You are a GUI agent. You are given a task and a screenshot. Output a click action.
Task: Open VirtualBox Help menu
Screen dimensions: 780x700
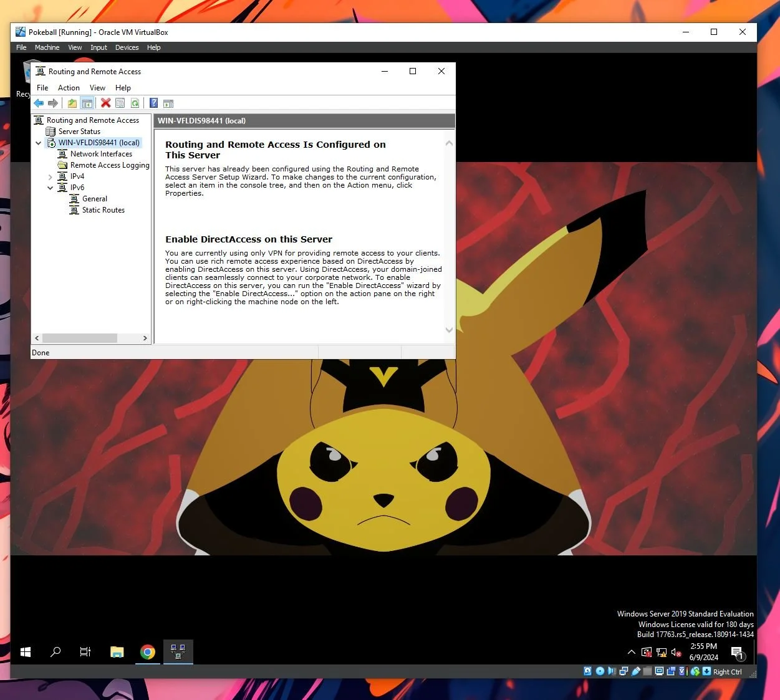pos(153,47)
